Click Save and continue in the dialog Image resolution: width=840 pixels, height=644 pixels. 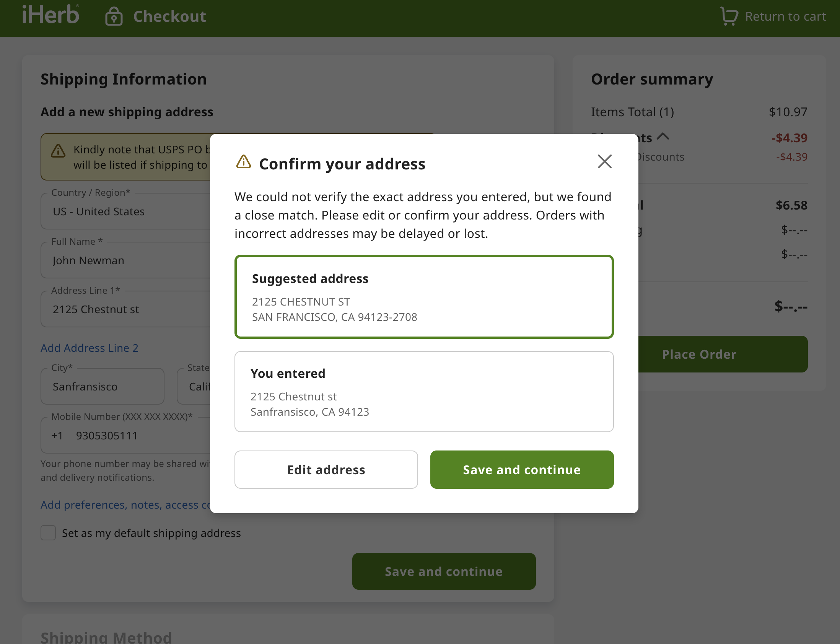point(521,470)
